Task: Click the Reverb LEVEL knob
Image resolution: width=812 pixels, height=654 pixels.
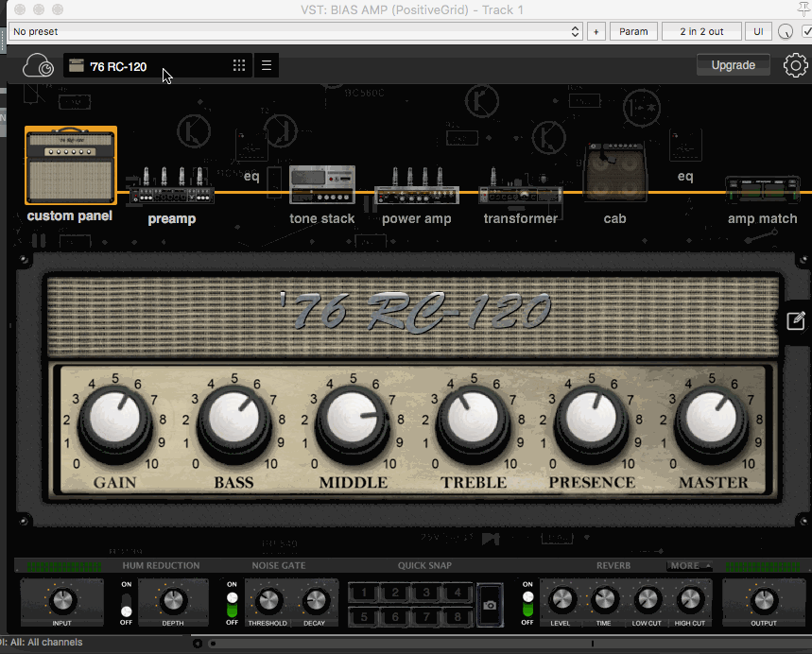Action: pyautogui.click(x=561, y=599)
